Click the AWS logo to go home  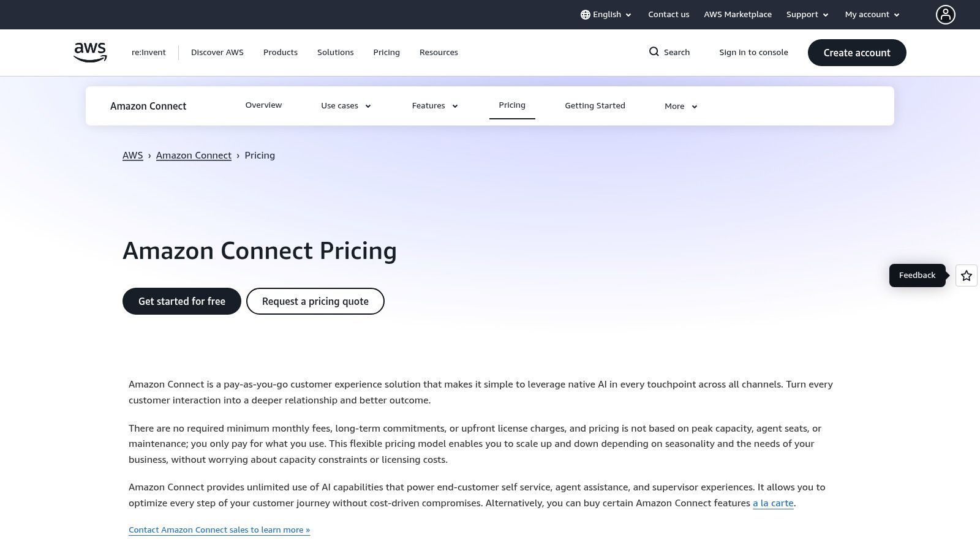point(89,52)
